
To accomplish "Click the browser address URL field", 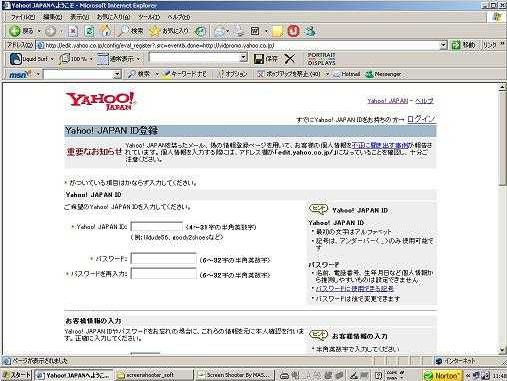I will [x=237, y=45].
